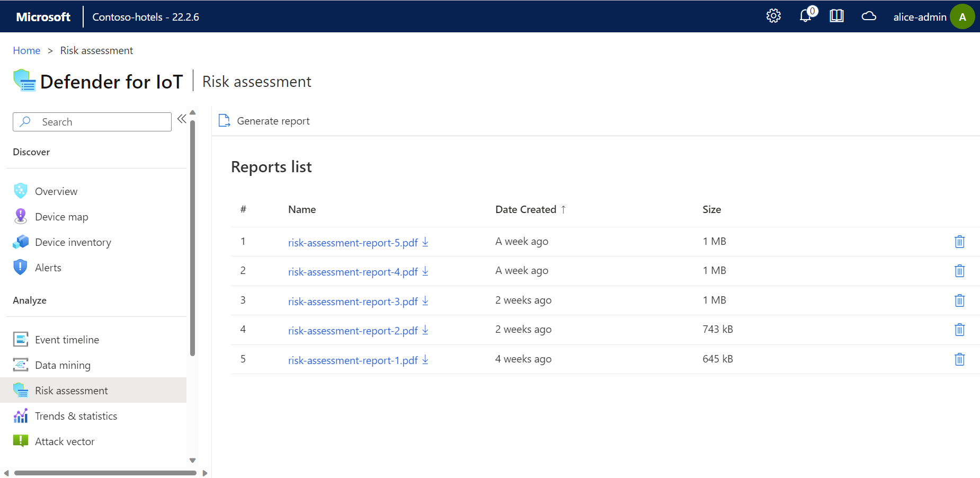This screenshot has height=478, width=980.
Task: Open risk-assessment-report-5.pdf link
Action: [x=353, y=242]
